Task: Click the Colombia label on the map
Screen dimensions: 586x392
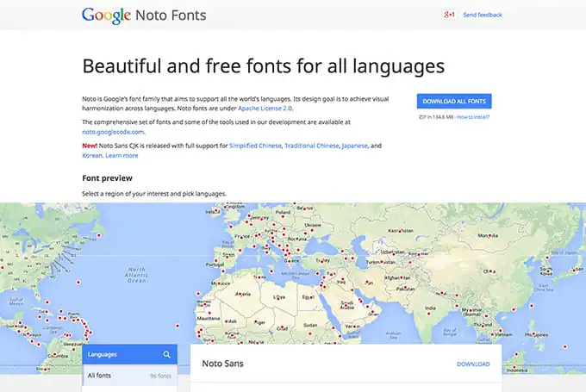Action: (x=58, y=356)
